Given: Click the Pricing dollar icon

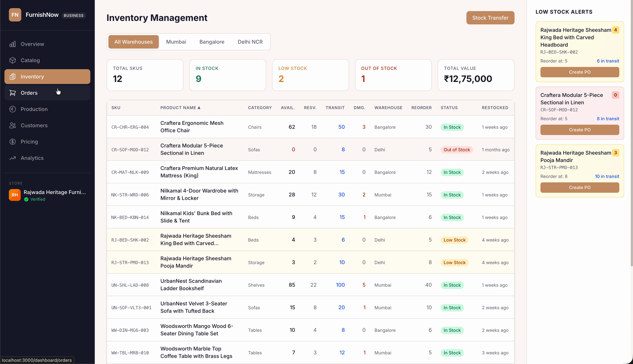Looking at the screenshot, I should tap(13, 141).
